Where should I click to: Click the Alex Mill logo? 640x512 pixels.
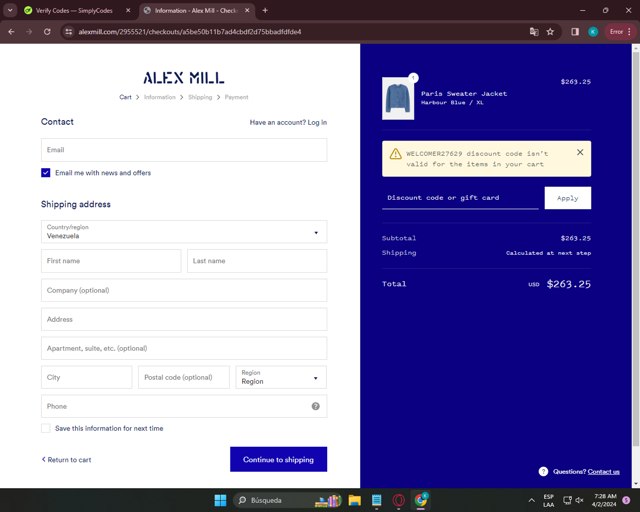pyautogui.click(x=184, y=78)
